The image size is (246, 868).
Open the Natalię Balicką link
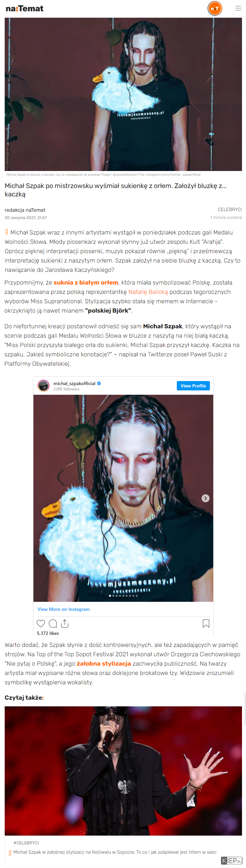coord(148,292)
